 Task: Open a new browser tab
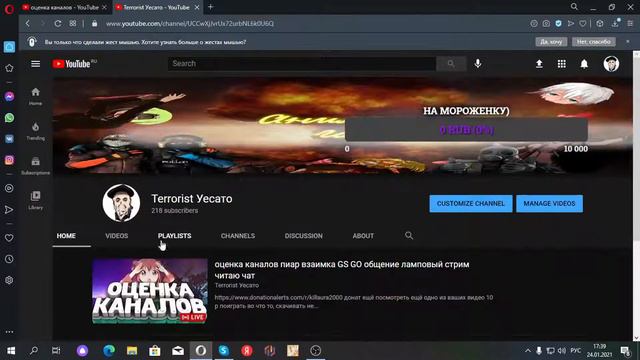(211, 7)
